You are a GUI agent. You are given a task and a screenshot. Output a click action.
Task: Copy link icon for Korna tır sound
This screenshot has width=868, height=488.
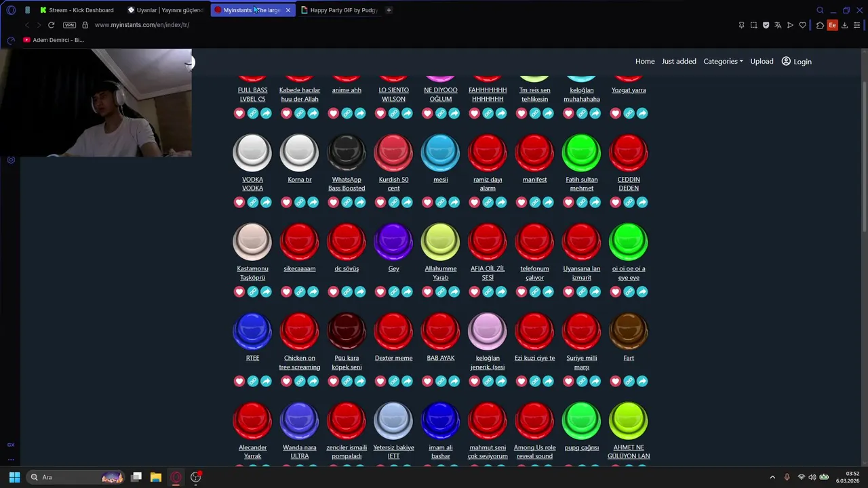[x=300, y=203]
